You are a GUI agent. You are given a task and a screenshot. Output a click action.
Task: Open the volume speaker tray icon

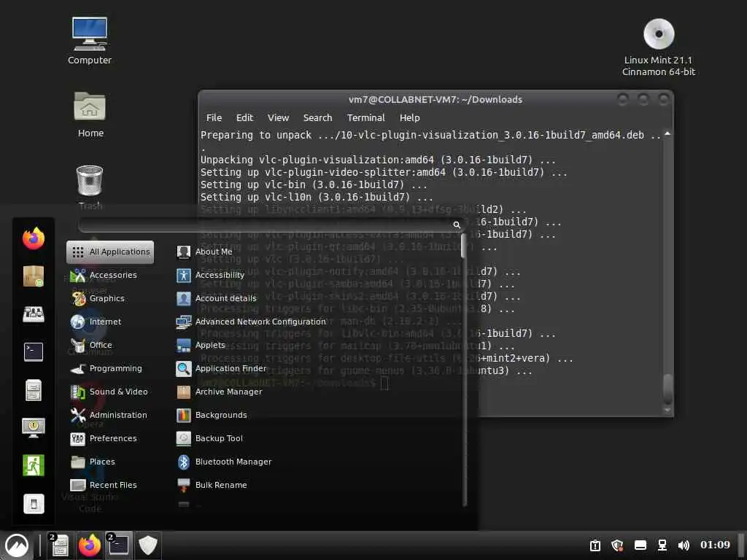pyautogui.click(x=684, y=545)
